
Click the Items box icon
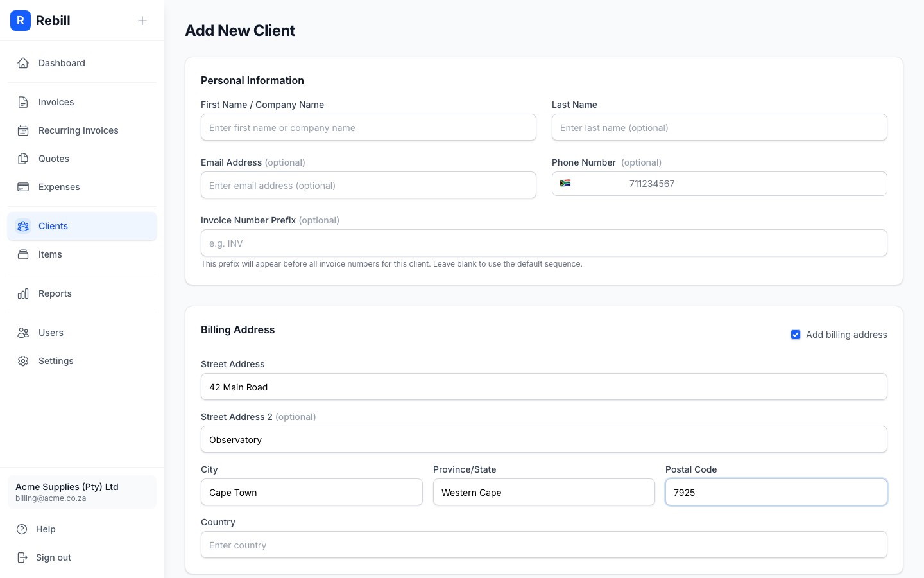tap(23, 254)
